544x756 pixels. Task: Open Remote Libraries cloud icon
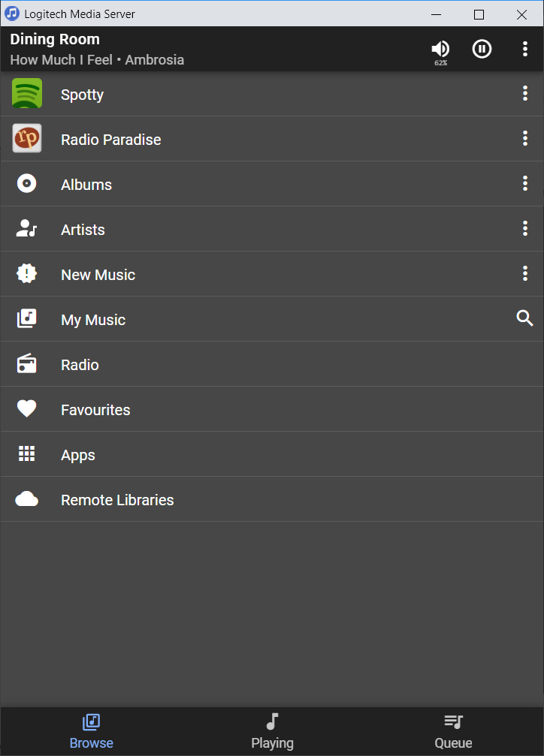(x=27, y=499)
